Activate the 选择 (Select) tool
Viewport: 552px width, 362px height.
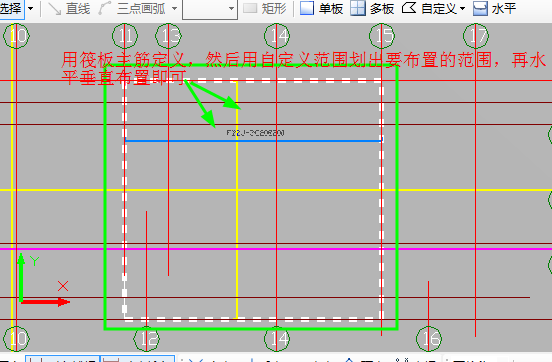tap(11, 8)
